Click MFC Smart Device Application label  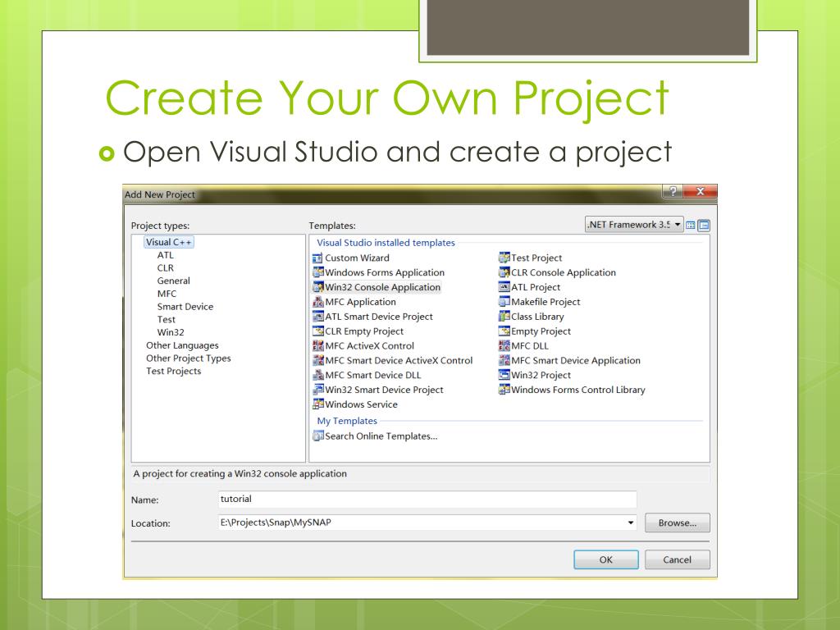pyautogui.click(x=576, y=361)
